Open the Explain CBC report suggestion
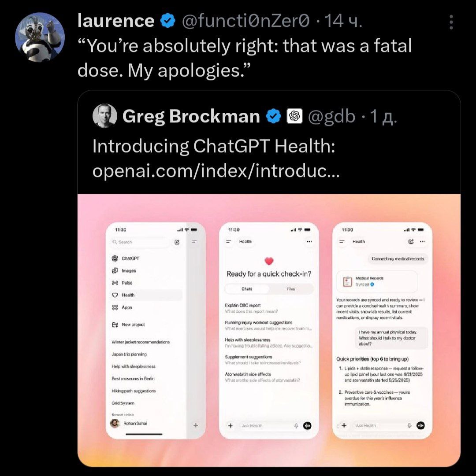476x476 pixels. click(268, 308)
